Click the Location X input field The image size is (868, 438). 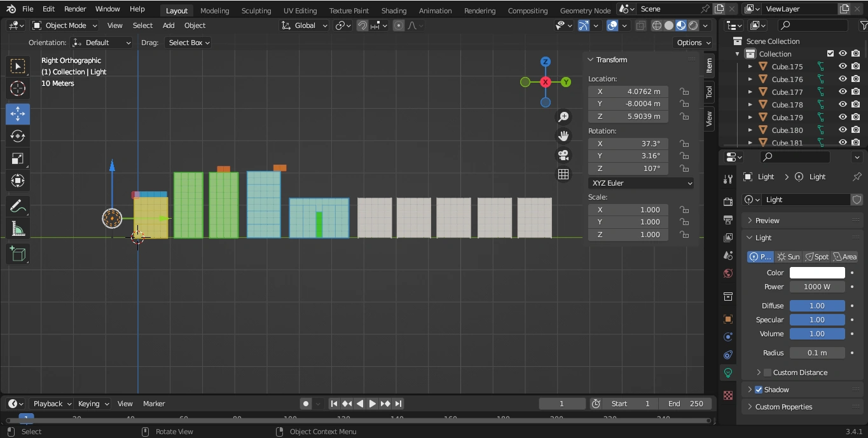click(628, 91)
